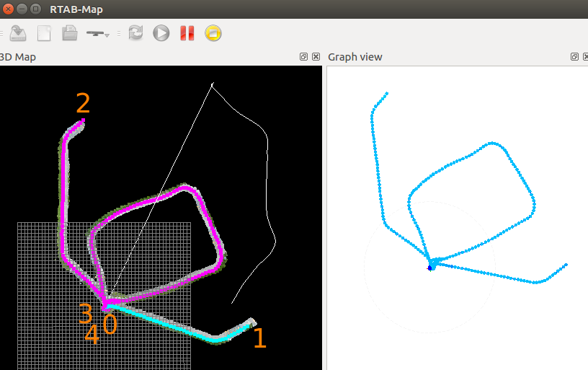Click the refresh arrows toolbar icon
This screenshot has height=370, width=588.
(x=135, y=33)
